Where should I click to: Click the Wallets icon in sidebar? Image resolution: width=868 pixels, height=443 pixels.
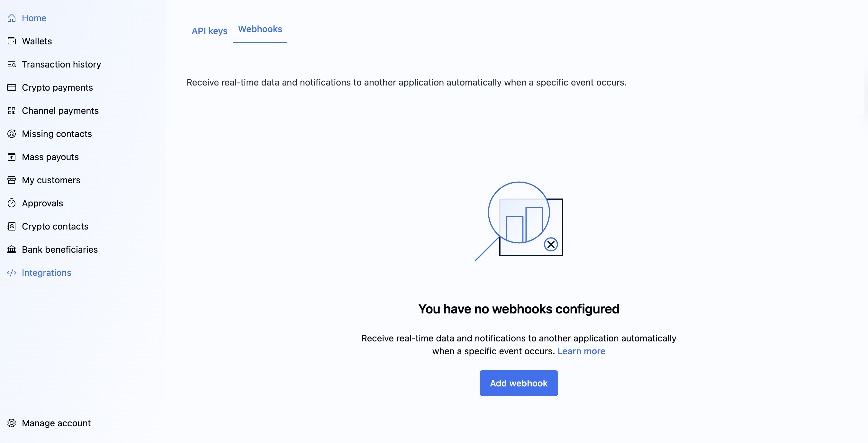coord(12,41)
